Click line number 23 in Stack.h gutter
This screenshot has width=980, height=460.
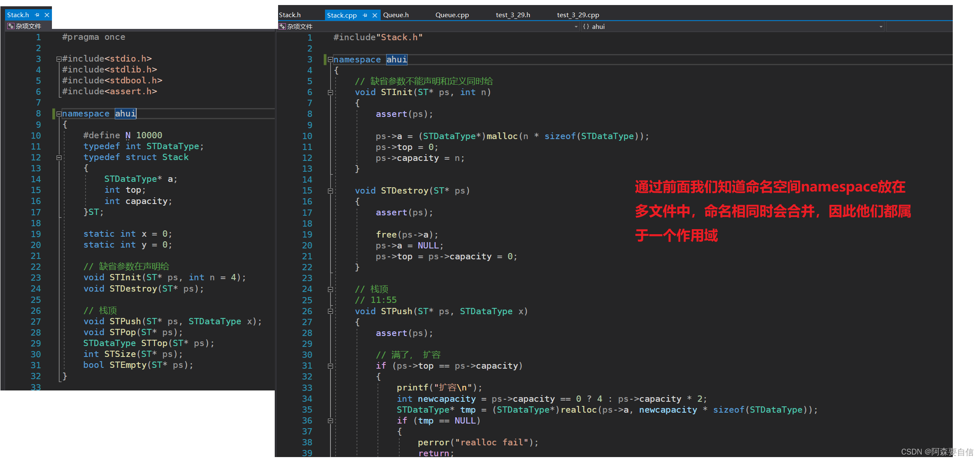click(36, 277)
